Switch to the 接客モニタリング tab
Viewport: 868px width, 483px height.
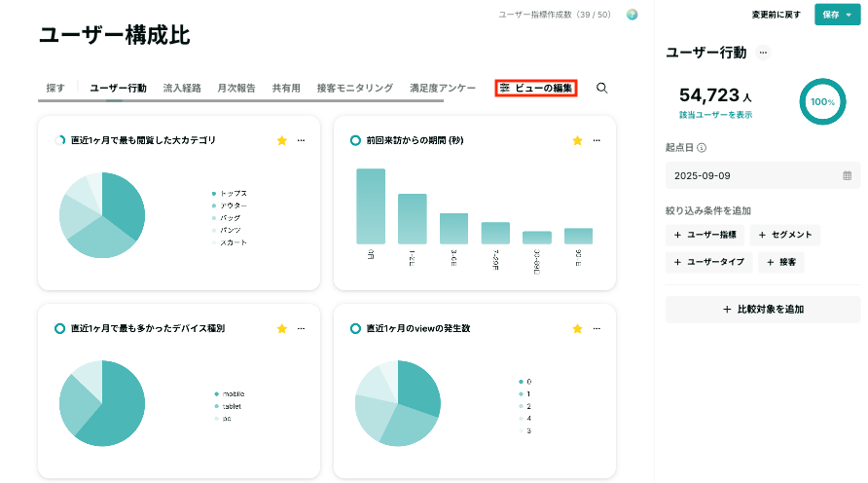tap(355, 88)
